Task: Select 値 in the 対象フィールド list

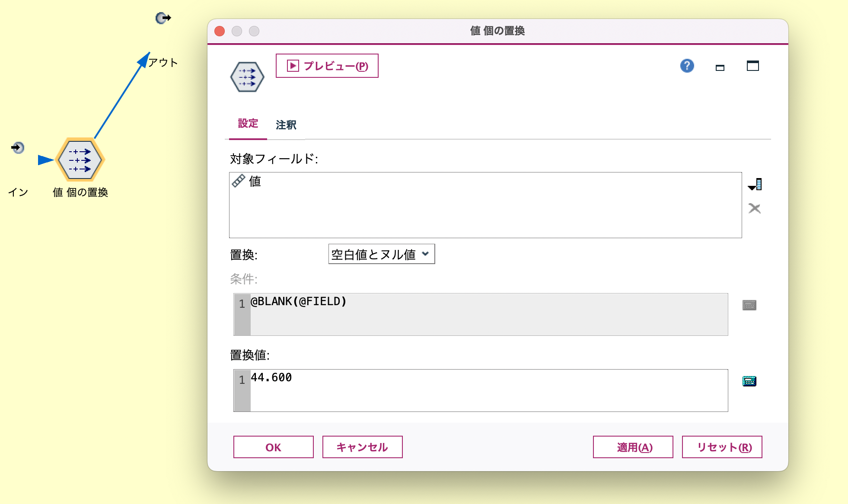Action: 255,182
